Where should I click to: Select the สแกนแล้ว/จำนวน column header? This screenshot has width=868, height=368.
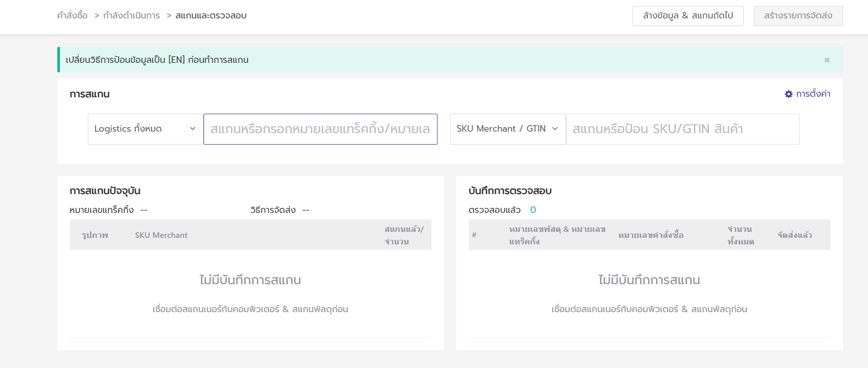coord(404,235)
